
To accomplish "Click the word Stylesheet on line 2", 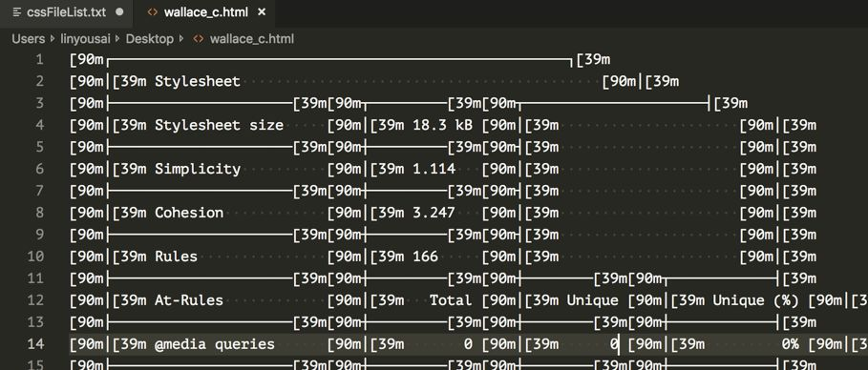I will click(198, 81).
